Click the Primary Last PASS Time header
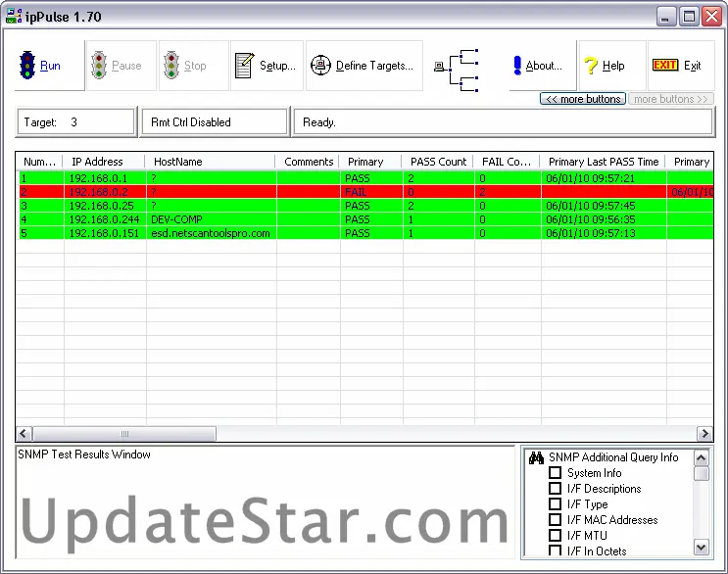728x574 pixels. 603,162
